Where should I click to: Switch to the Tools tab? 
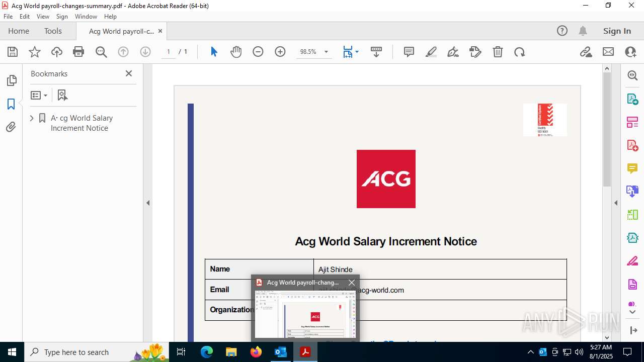click(x=53, y=31)
